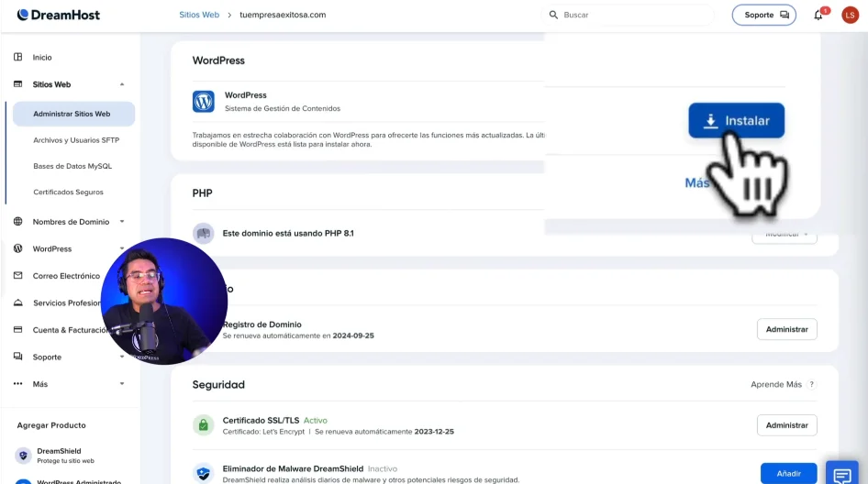Select Administrar Sitios Web menu item
868x484 pixels.
coord(73,114)
